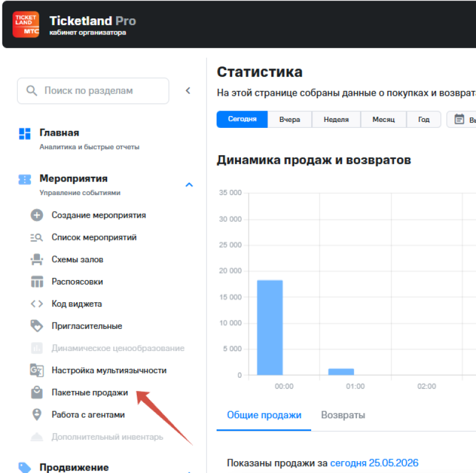Screen dimensions: 476x473
Task: Click the bag icon for Пакетные продажи
Action: [37, 393]
